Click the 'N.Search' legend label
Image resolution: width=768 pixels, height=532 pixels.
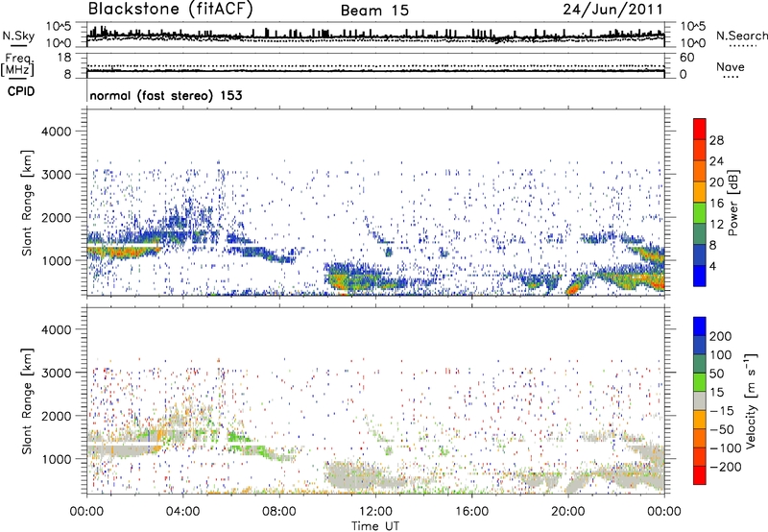tap(742, 36)
